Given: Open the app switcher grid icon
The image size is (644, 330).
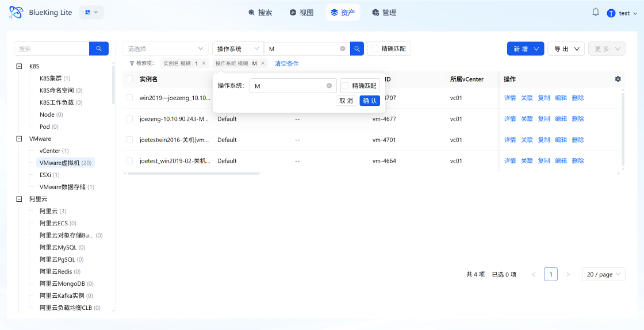Looking at the screenshot, I should 87,12.
